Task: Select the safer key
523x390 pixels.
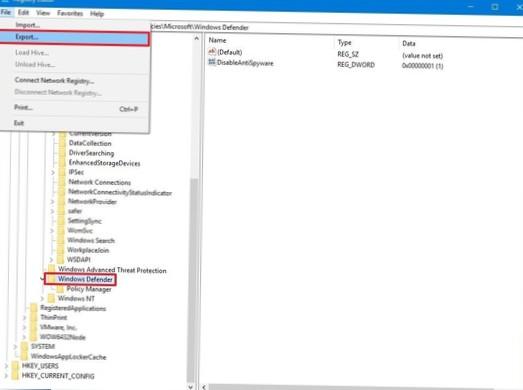Action: click(x=75, y=211)
